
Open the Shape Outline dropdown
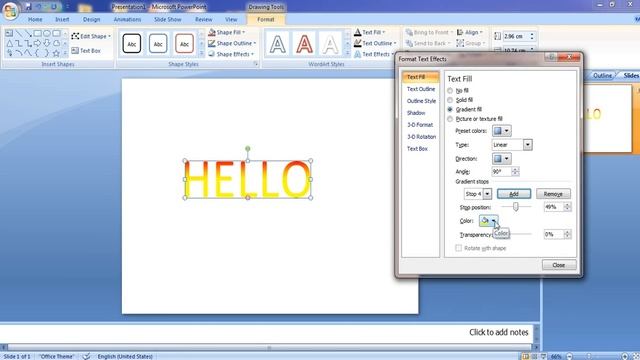point(232,43)
